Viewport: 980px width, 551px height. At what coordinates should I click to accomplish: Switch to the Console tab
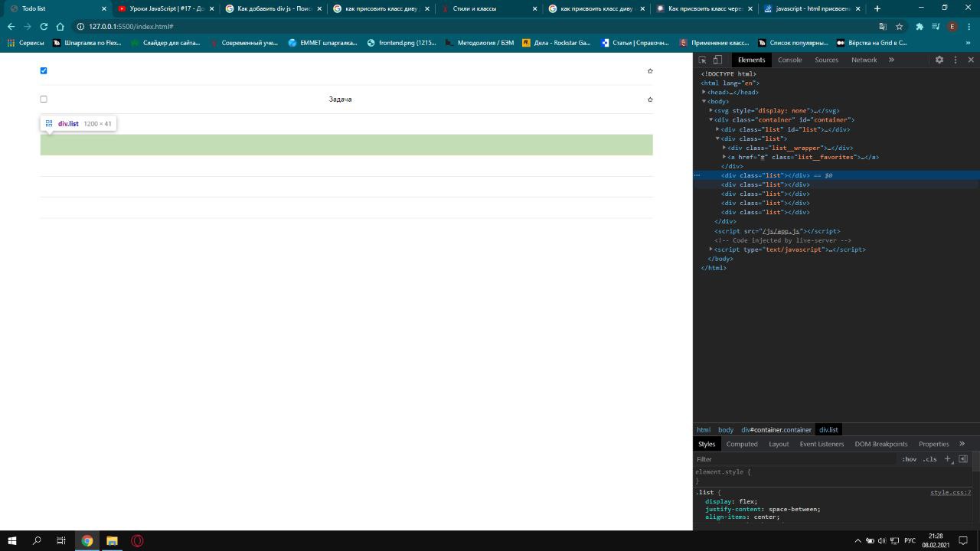(789, 60)
